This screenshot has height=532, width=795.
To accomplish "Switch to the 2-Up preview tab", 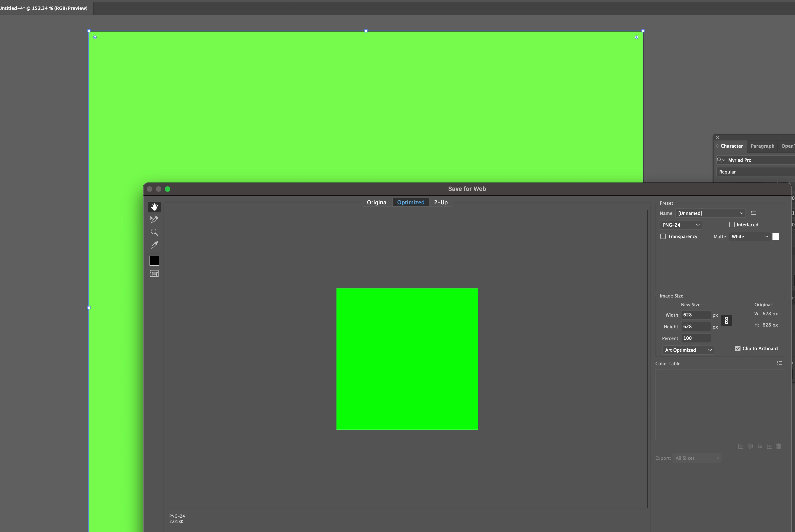I will 441,202.
